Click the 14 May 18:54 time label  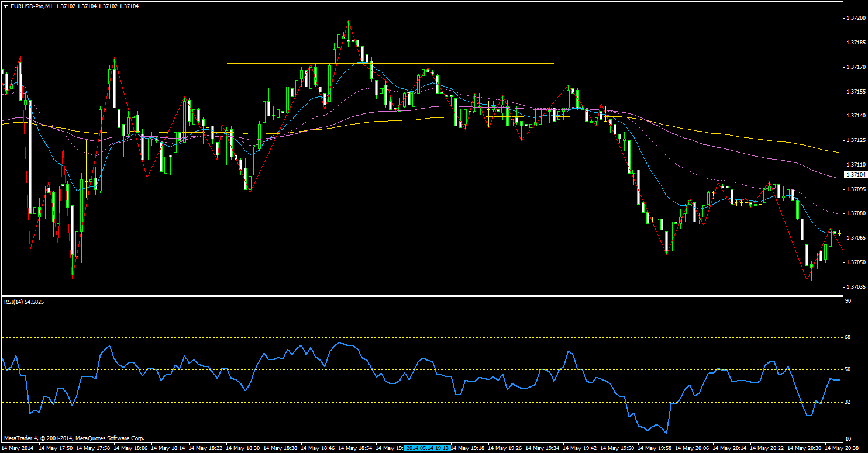(355, 448)
